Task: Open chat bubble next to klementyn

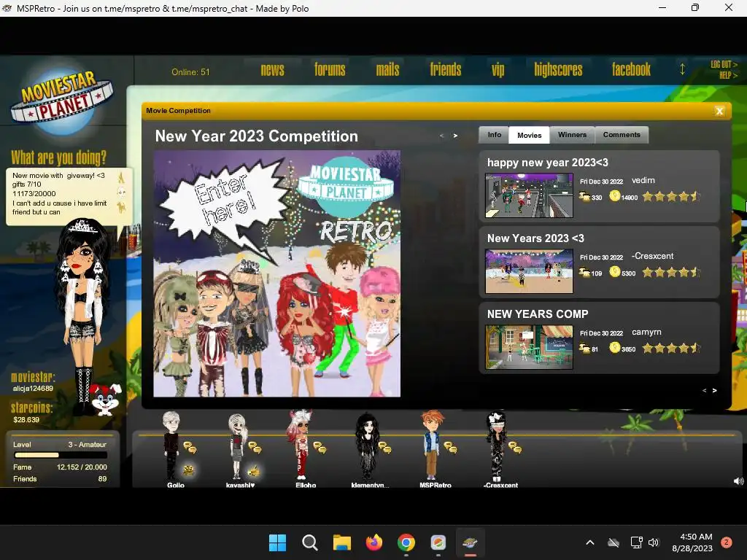Action: coord(385,448)
